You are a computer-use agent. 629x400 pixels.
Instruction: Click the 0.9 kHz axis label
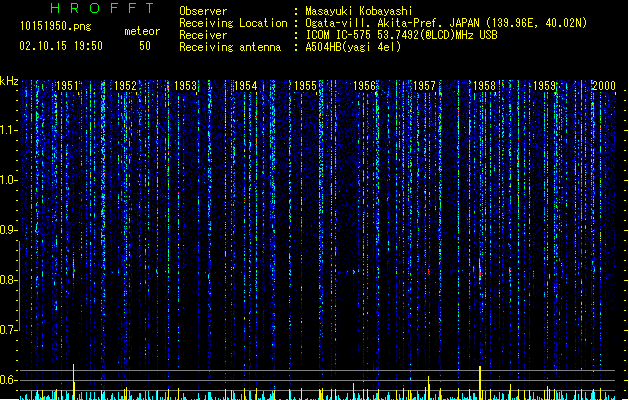[8, 230]
